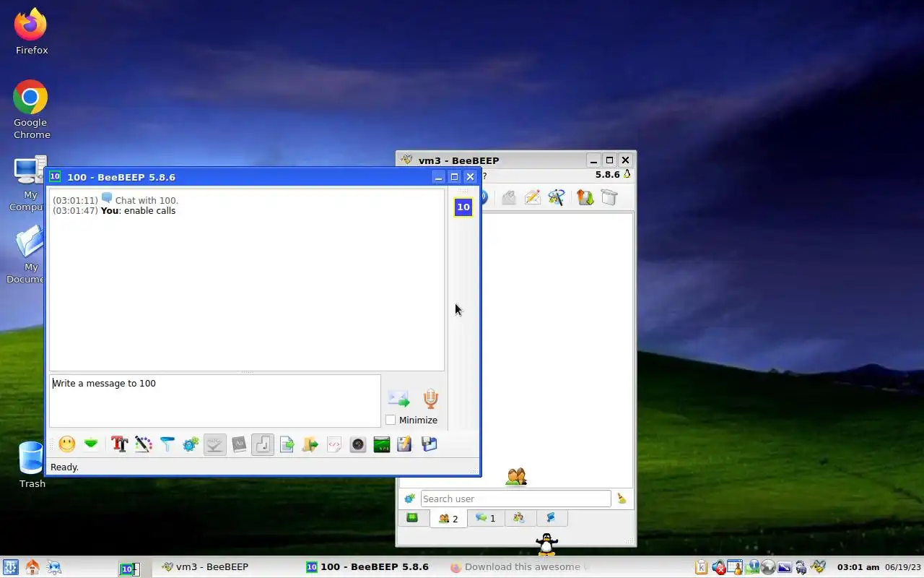
Task: Click user avatar '10' in chat sidebar
Action: (x=463, y=207)
